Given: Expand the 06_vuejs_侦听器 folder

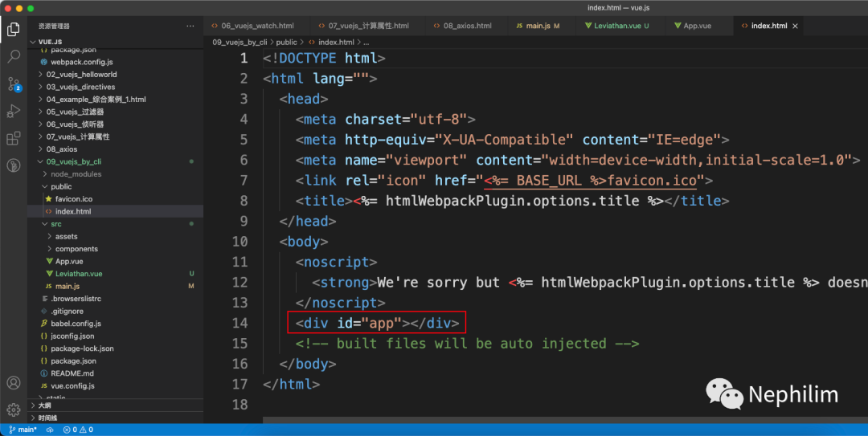Looking at the screenshot, I should coord(75,124).
